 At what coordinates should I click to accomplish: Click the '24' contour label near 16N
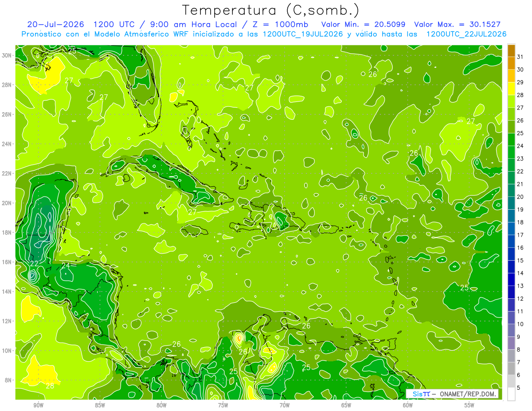coord(66,266)
